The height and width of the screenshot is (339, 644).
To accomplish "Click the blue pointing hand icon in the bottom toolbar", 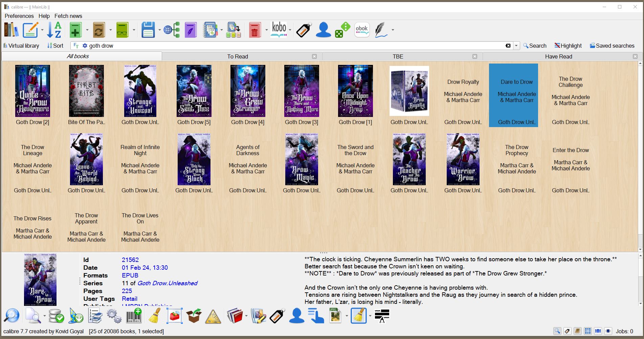I will pos(316,316).
